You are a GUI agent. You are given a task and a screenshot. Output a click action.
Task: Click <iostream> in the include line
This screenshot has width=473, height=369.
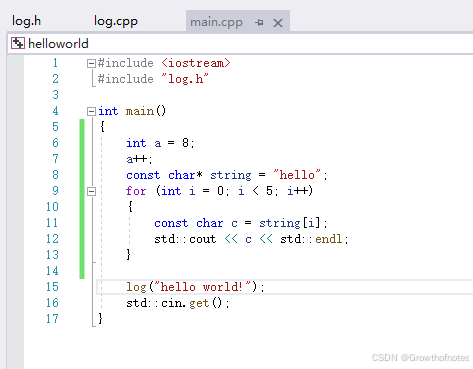point(196,63)
